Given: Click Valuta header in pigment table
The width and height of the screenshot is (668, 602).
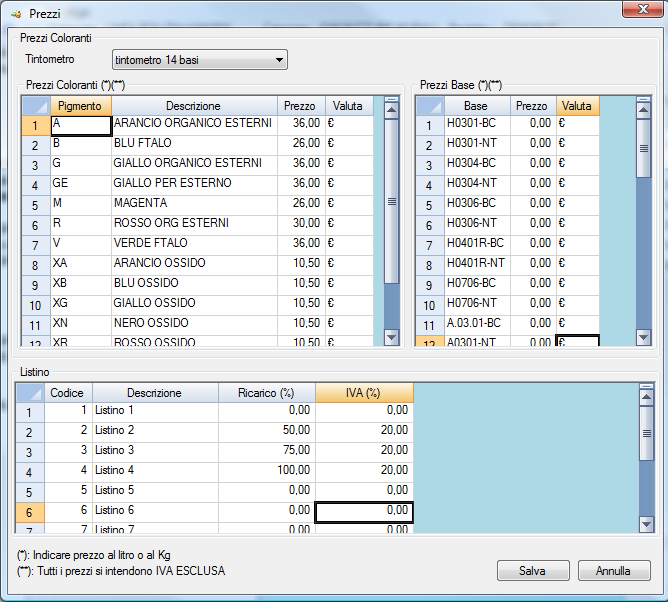Looking at the screenshot, I should coord(349,106).
